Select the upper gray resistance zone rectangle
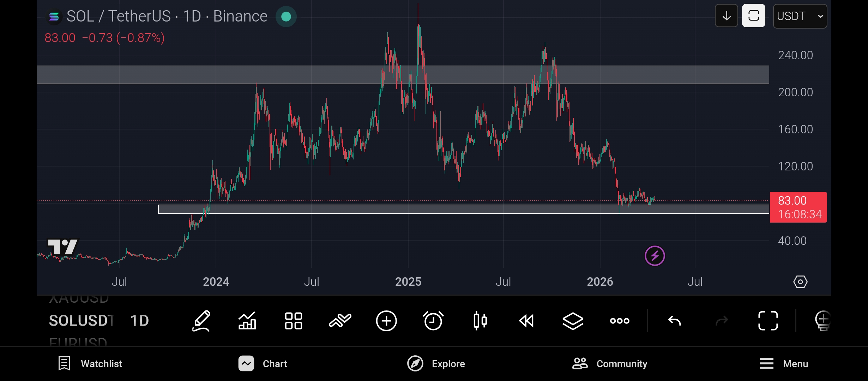Image resolution: width=868 pixels, height=381 pixels. (x=403, y=75)
